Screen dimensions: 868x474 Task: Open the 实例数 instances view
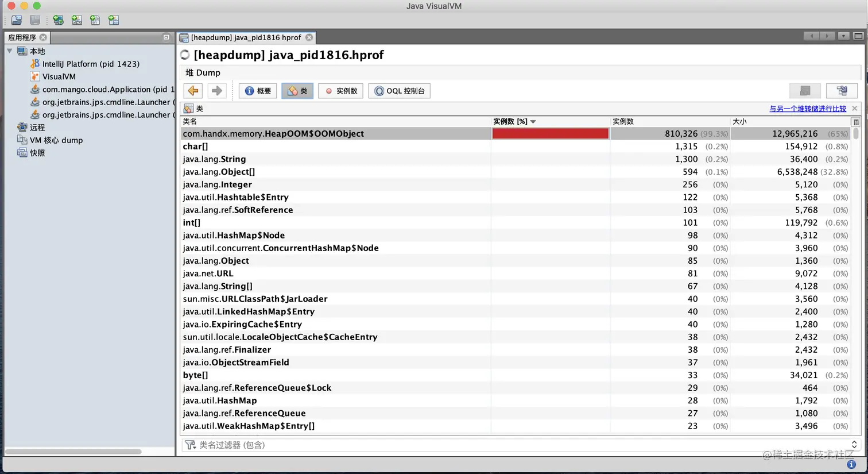341,91
